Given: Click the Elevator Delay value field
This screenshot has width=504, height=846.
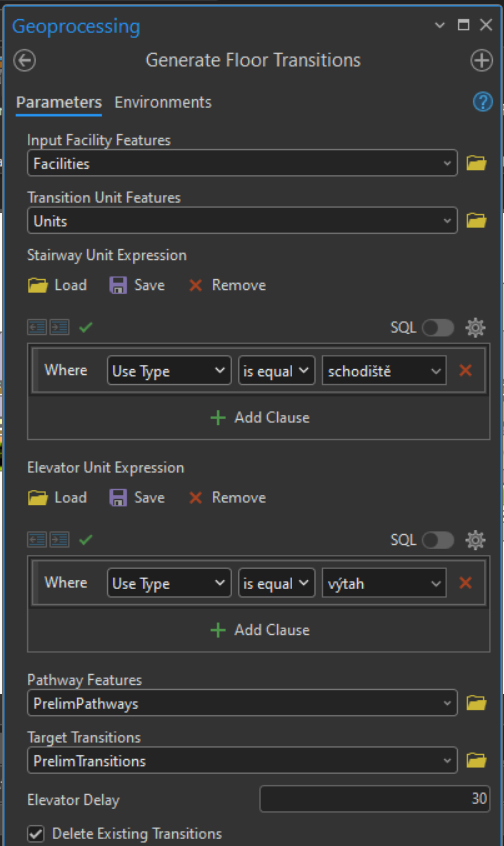Looking at the screenshot, I should click(374, 799).
